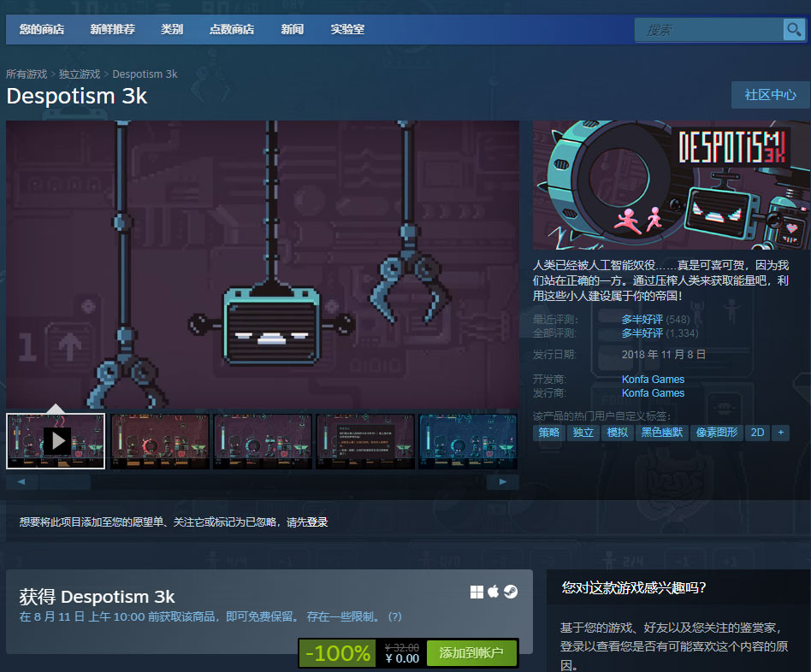Image resolution: width=811 pixels, height=672 pixels.
Task: Click the + to show more user tags
Action: [x=780, y=433]
